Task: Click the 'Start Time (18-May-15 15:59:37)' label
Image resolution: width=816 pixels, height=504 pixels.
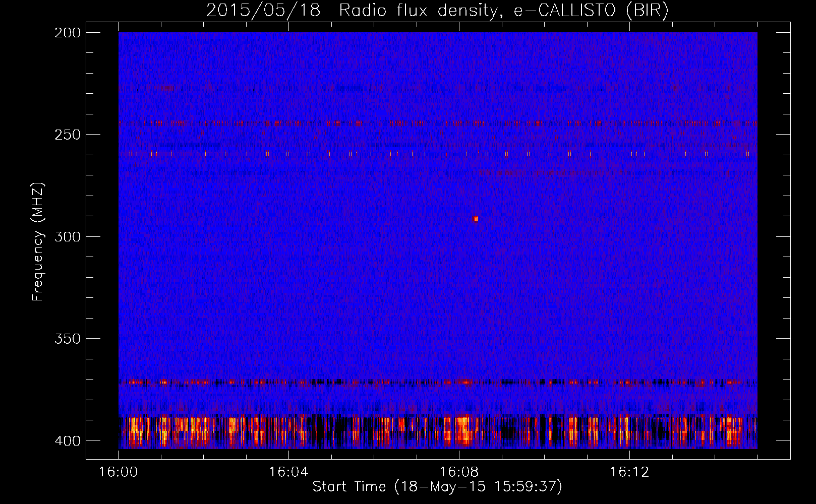Action: pyautogui.click(x=437, y=487)
